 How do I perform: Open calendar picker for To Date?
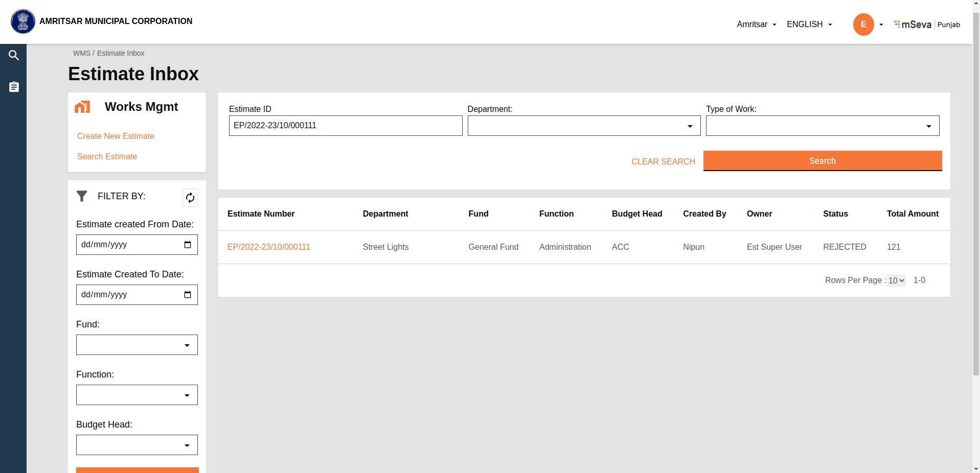tap(188, 295)
